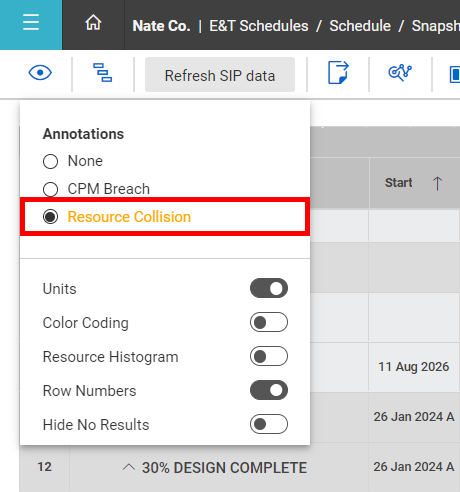This screenshot has width=460, height=492.
Task: Disable the Row Numbers toggle
Action: coord(269,390)
